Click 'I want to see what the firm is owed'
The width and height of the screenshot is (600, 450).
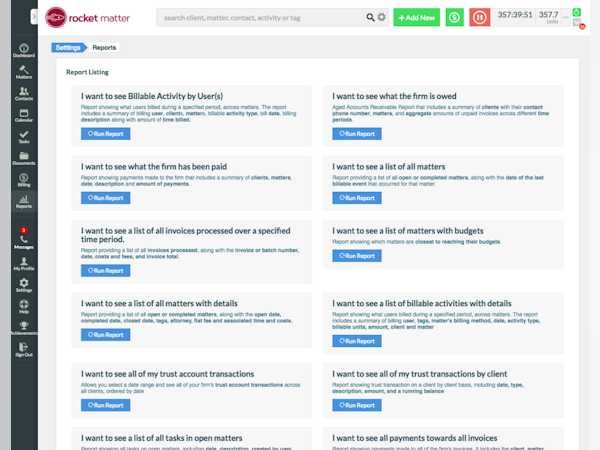[x=394, y=96]
